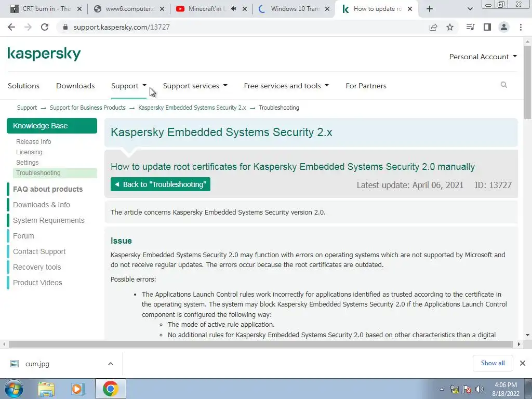Follow the Support breadcrumb link
This screenshot has height=399, width=532.
(x=27, y=108)
